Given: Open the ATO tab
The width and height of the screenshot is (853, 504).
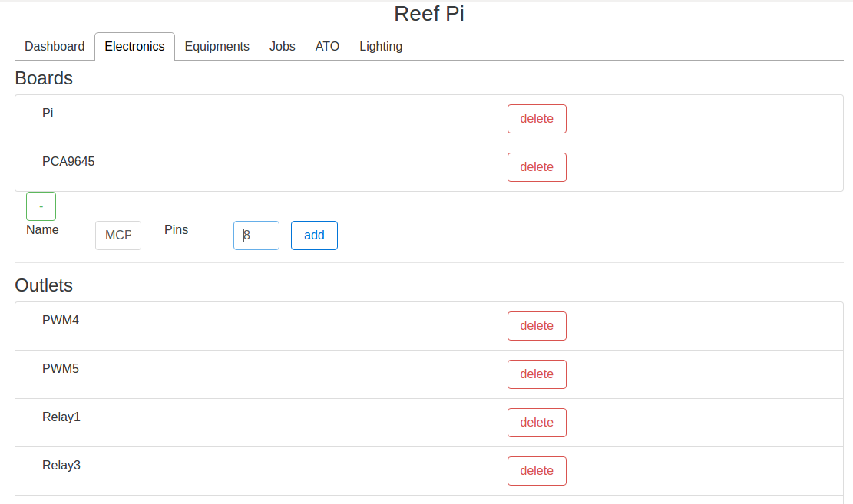Looking at the screenshot, I should pyautogui.click(x=327, y=47).
